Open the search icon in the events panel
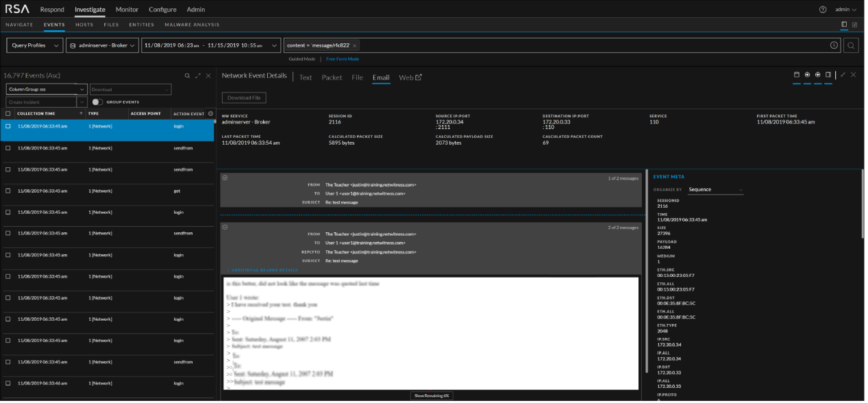The height and width of the screenshot is (403, 868). click(188, 75)
